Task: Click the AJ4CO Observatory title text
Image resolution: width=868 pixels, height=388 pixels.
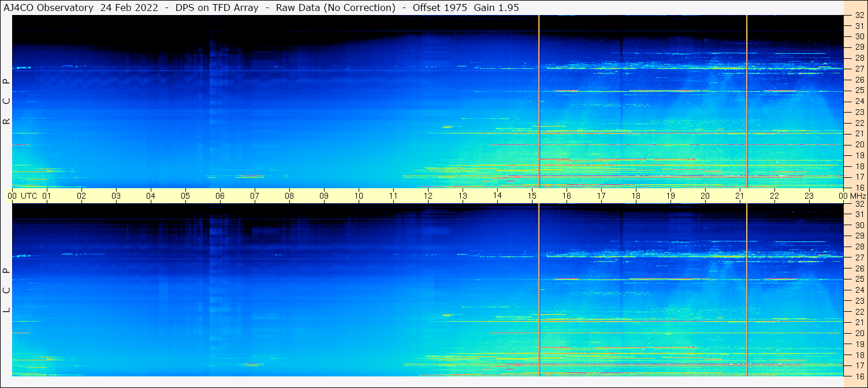Action: pos(49,8)
